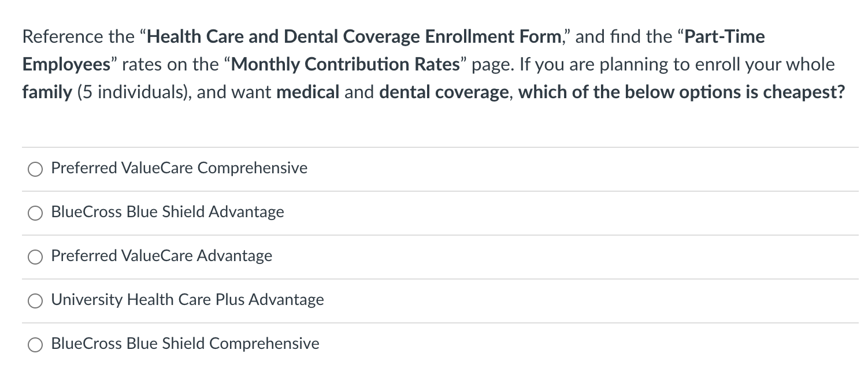Click the "Preferred ValueCare Comprehensive" answer label

pyautogui.click(x=179, y=168)
